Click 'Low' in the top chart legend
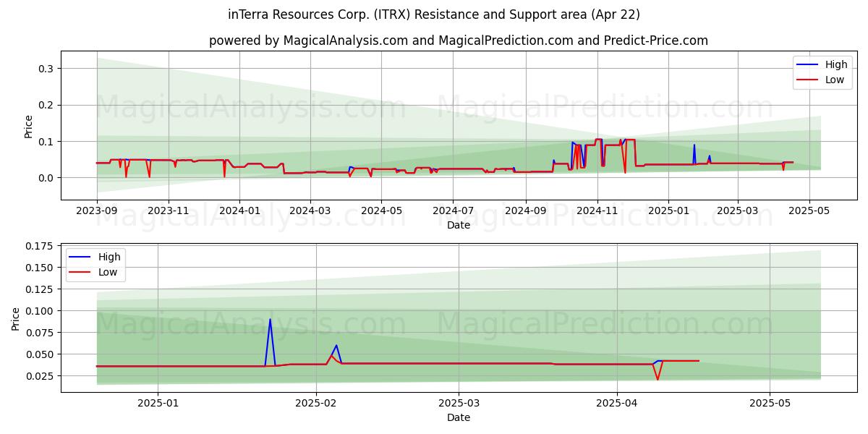This screenshot has width=868, height=434. tap(835, 80)
